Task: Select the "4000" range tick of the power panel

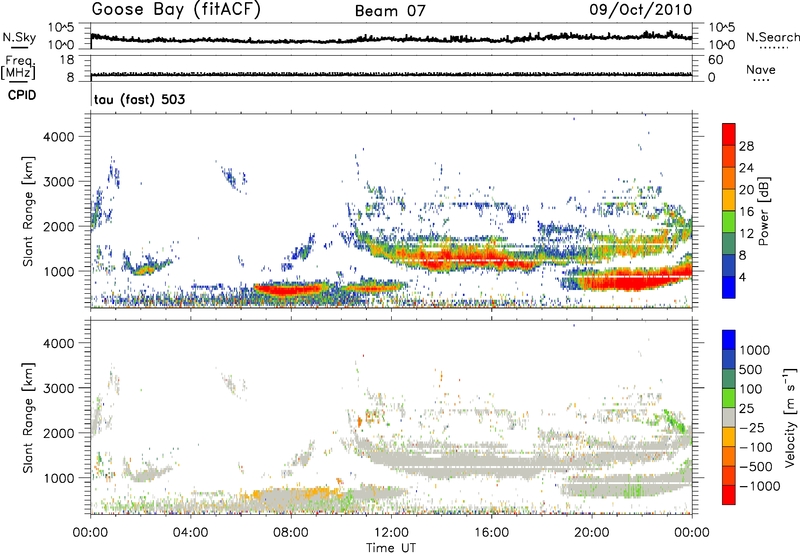Action: point(59,137)
